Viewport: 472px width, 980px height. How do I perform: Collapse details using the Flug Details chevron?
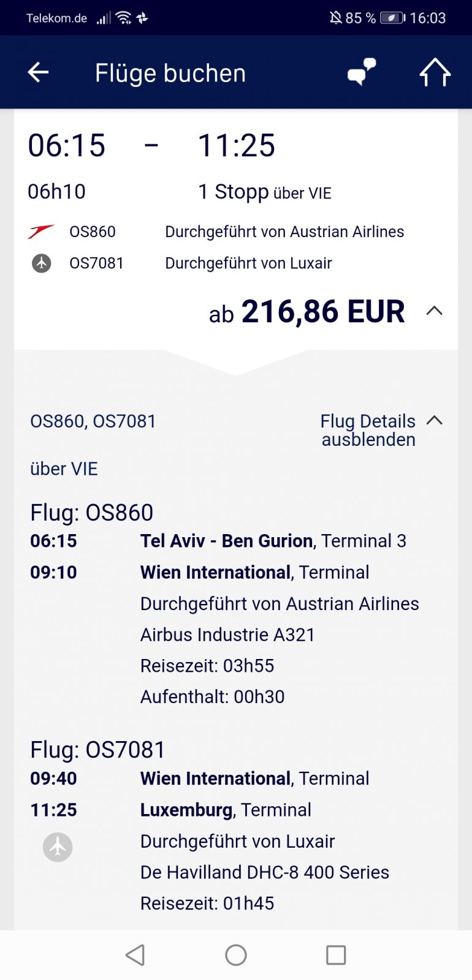tap(434, 420)
